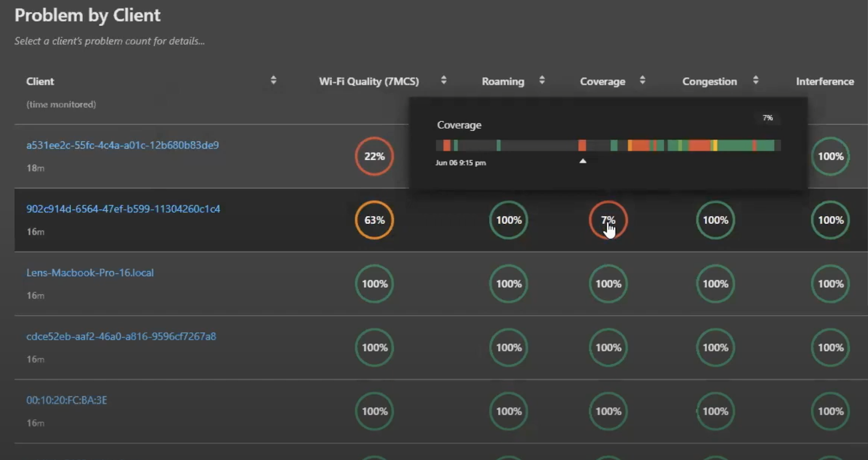This screenshot has width=868, height=460.
Task: Sort by Congestion column arrows
Action: pos(756,80)
